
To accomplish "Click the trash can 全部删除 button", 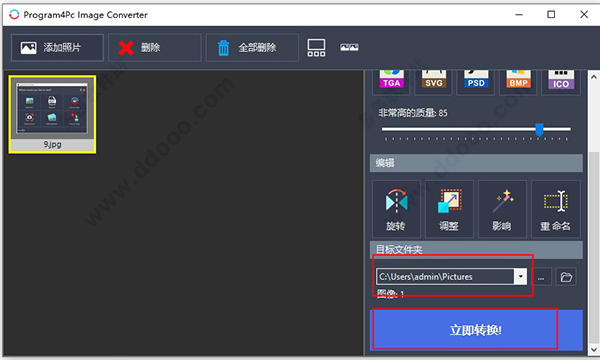I will (252, 47).
